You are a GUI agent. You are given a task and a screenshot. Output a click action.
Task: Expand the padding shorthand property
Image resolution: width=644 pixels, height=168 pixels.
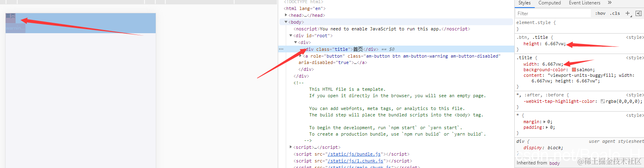coord(547,127)
